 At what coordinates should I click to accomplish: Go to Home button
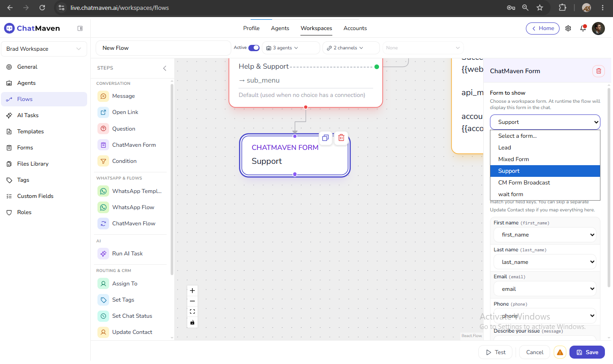click(542, 28)
